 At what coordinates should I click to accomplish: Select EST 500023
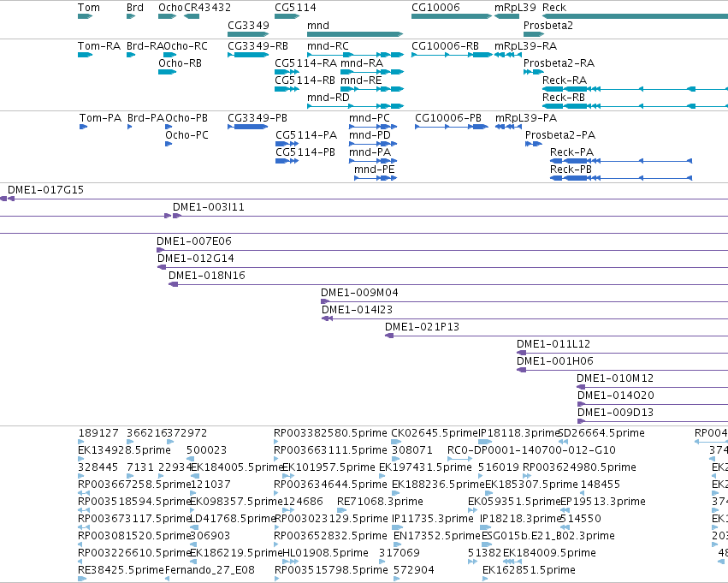pyautogui.click(x=192, y=459)
